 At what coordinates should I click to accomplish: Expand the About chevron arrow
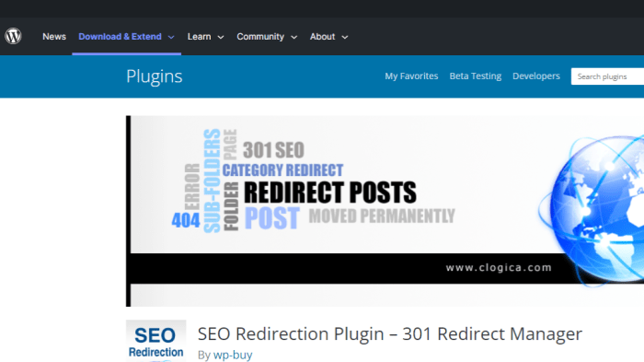(345, 37)
